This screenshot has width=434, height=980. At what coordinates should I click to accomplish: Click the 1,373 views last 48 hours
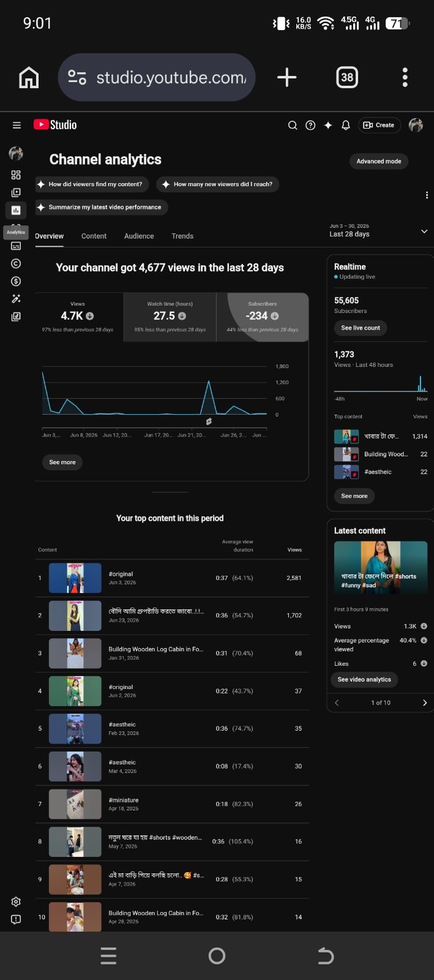[x=344, y=355]
